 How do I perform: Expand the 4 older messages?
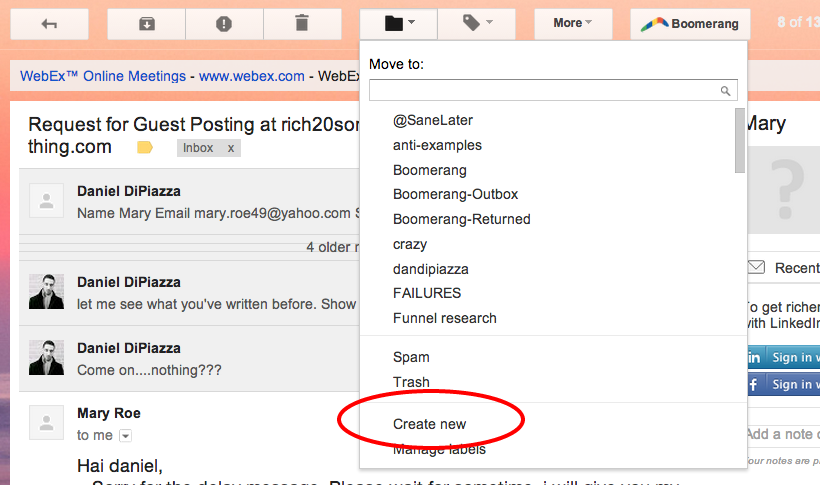[x=330, y=246]
